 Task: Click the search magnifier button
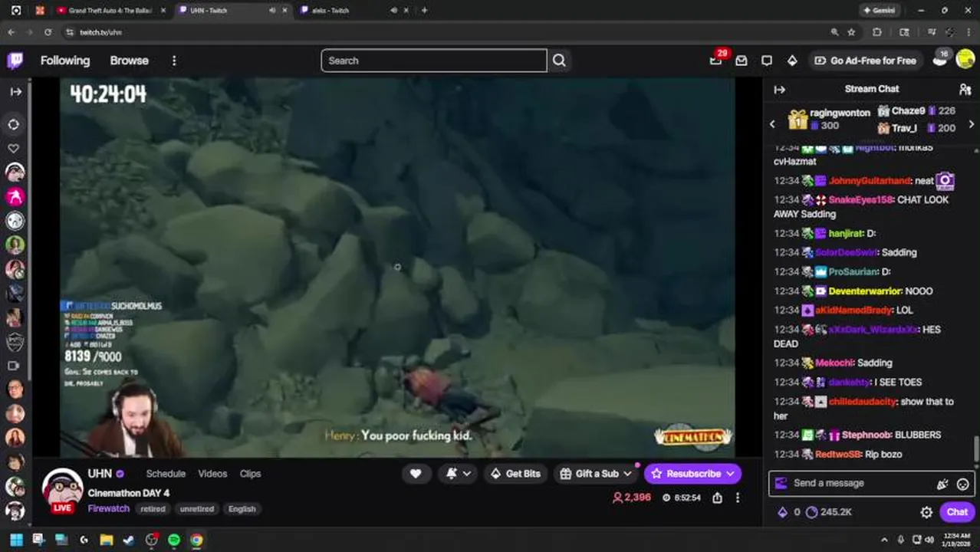coord(559,61)
